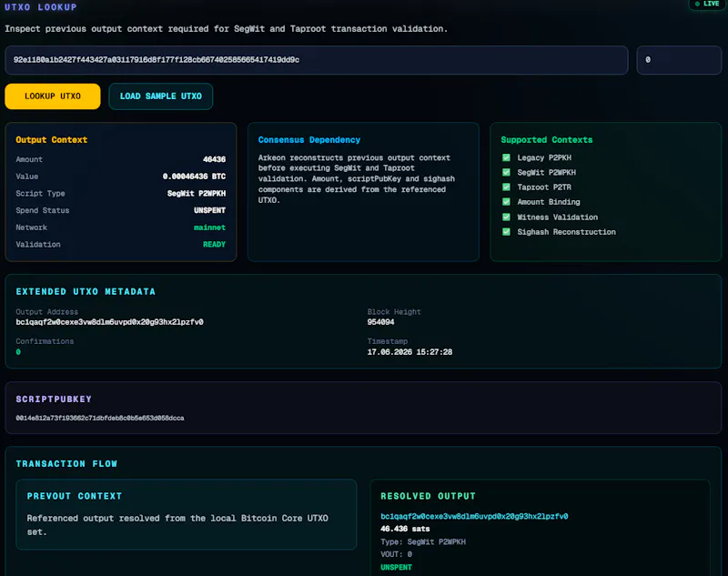Open the resolved output address link

point(474,516)
